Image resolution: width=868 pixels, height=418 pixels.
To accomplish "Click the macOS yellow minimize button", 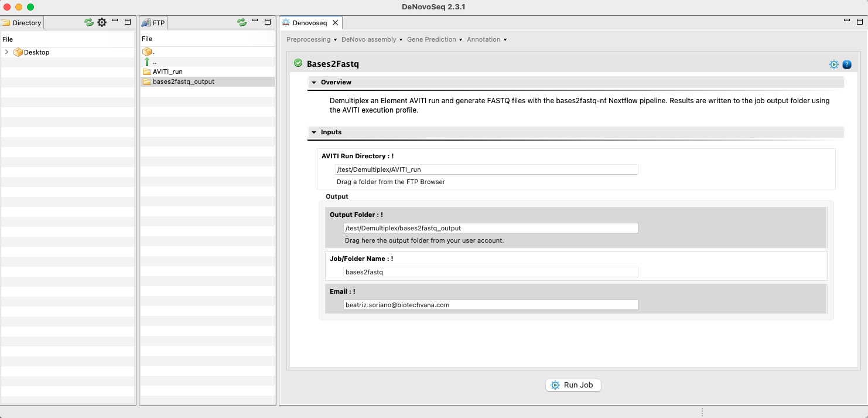I will [19, 7].
